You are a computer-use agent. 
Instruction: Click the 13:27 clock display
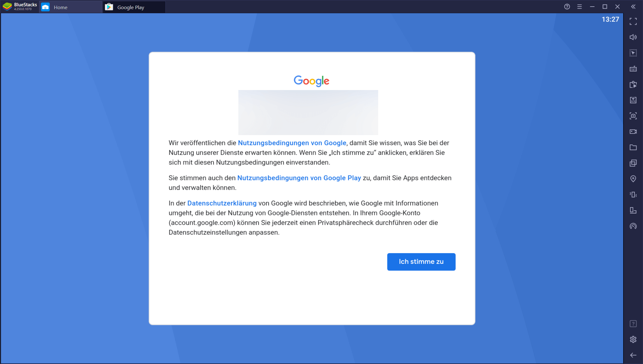coord(610,20)
